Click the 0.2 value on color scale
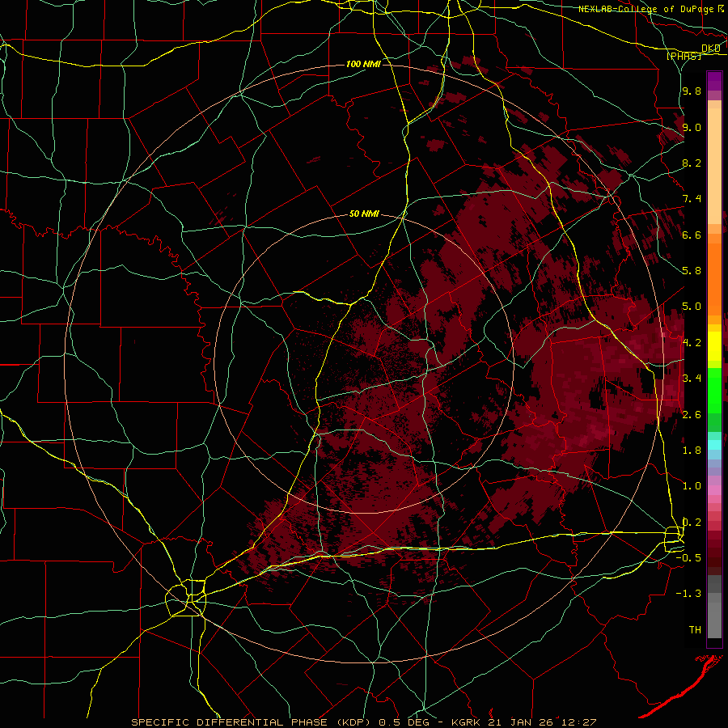This screenshot has width=728, height=728. pyautogui.click(x=692, y=523)
